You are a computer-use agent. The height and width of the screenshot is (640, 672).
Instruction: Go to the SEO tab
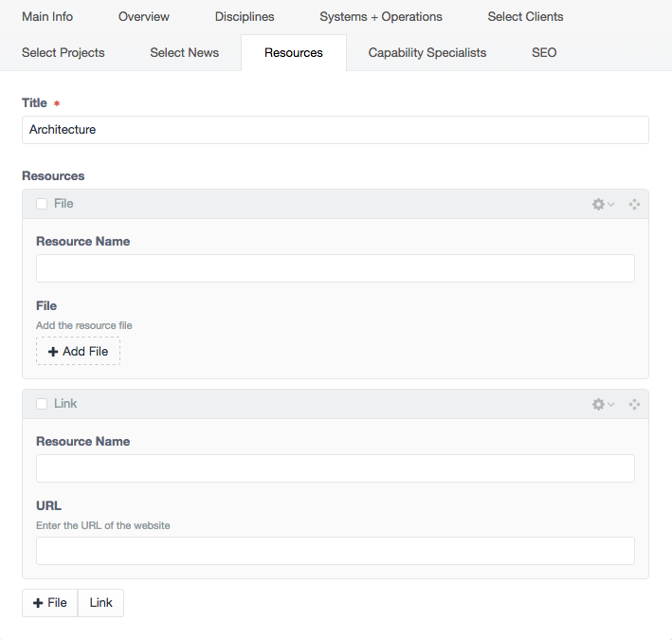[544, 53]
